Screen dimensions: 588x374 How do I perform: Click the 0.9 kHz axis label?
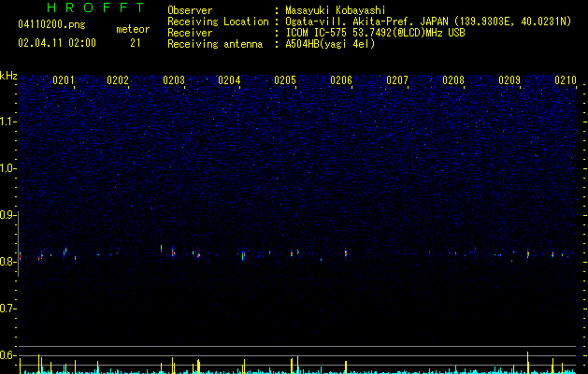[7, 215]
